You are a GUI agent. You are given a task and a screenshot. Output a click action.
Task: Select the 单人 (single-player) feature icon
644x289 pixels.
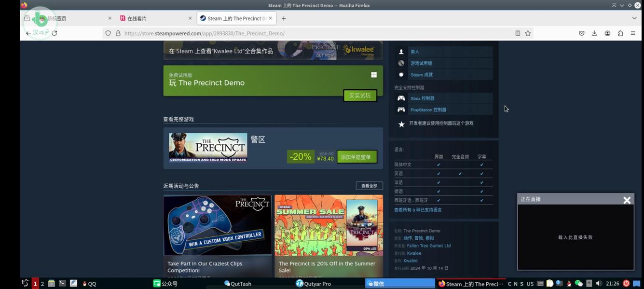pos(401,52)
